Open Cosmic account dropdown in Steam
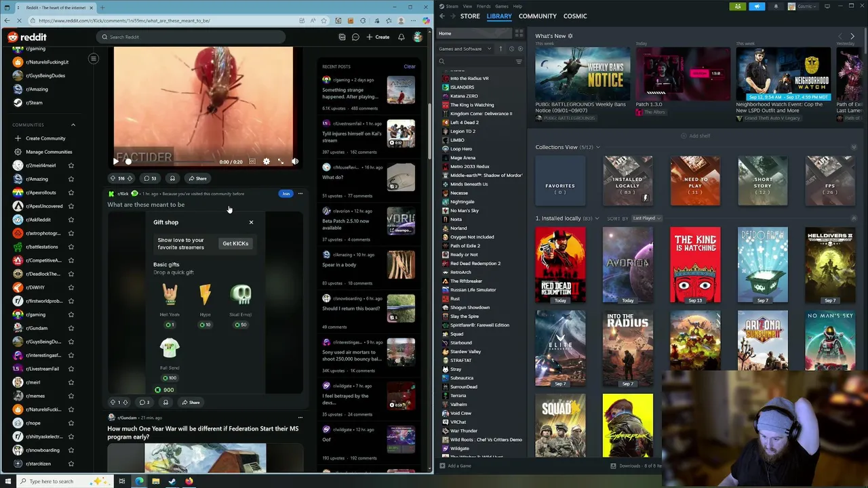The image size is (868, 488). [x=803, y=6]
